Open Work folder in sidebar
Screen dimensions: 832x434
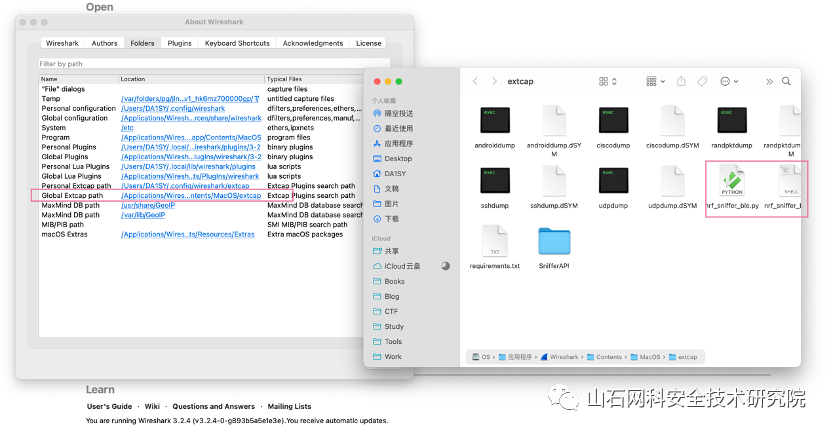click(x=387, y=357)
